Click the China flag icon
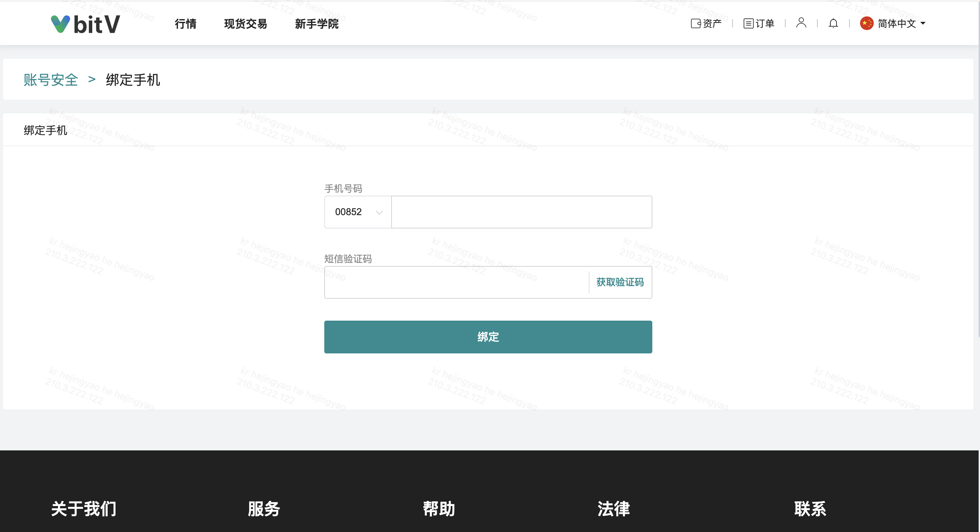The height and width of the screenshot is (532, 980). (866, 23)
